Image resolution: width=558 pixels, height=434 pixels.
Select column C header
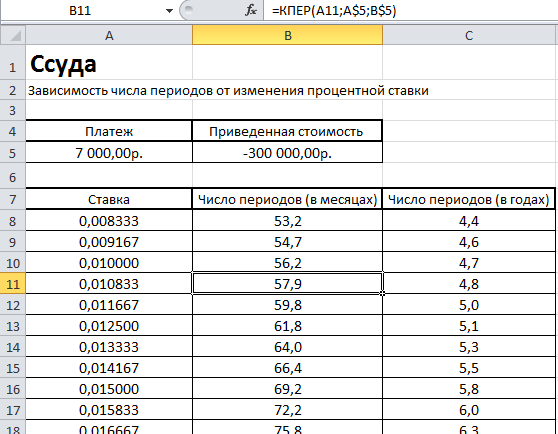click(469, 35)
